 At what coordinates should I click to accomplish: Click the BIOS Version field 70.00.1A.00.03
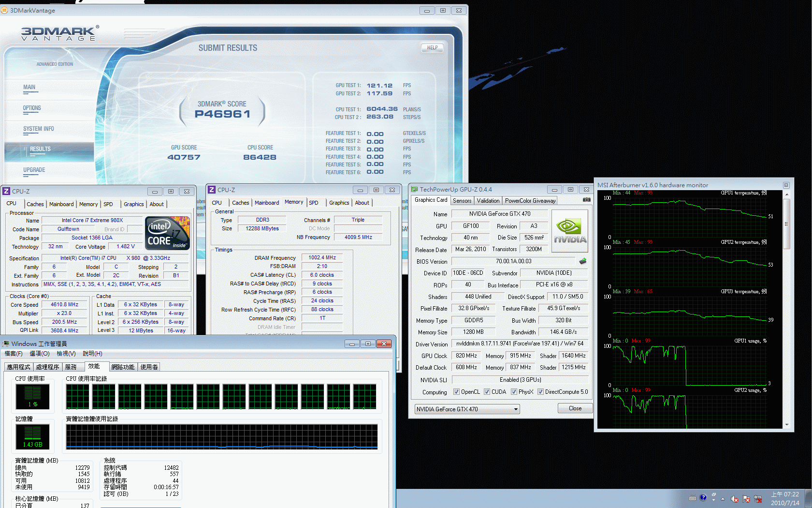tap(514, 261)
